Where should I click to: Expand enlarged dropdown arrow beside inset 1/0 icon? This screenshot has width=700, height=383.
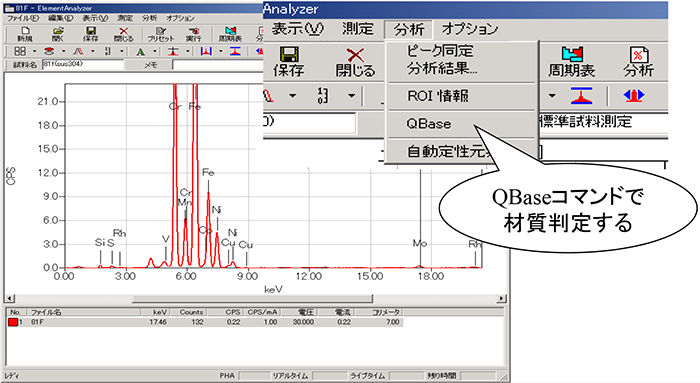pyautogui.click(x=352, y=96)
